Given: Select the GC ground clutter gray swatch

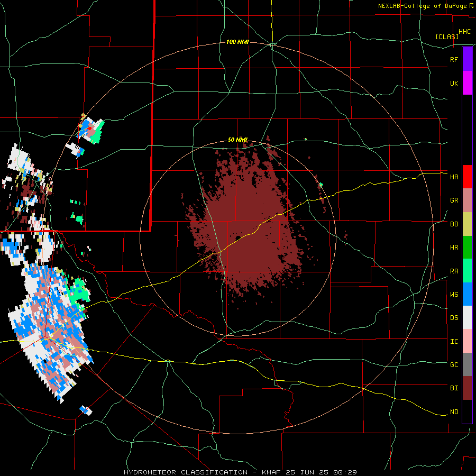Looking at the screenshot, I should point(467,364).
